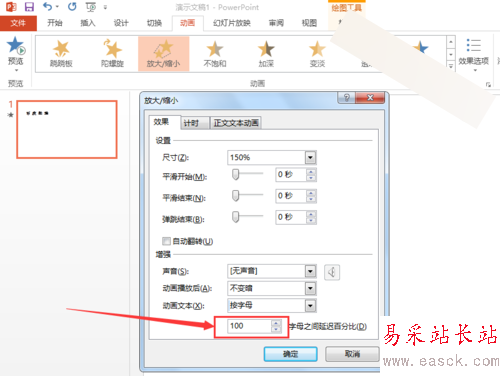
Task: Decrease letter delay percent with down arrow
Action: coord(276,330)
